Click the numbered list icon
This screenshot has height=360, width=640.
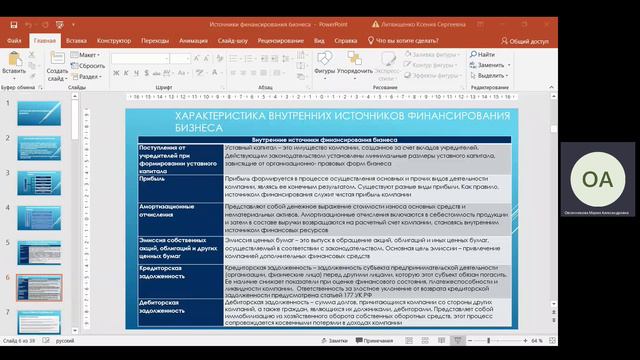click(x=248, y=59)
